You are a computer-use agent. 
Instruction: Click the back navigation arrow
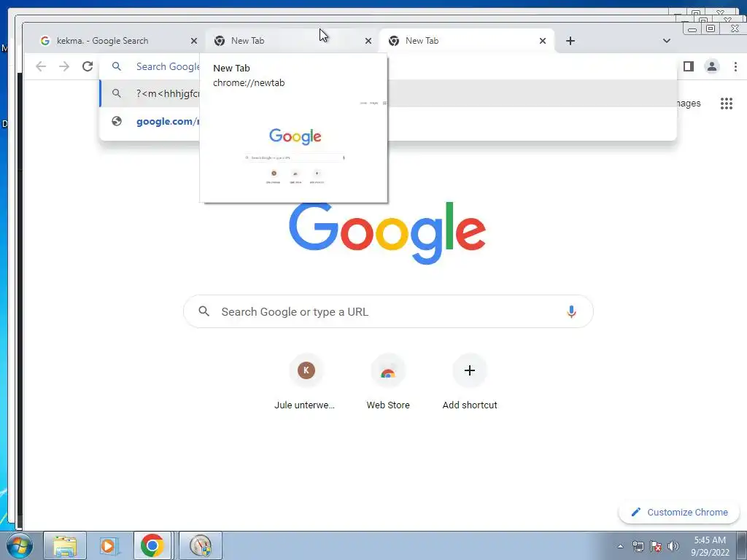[41, 66]
